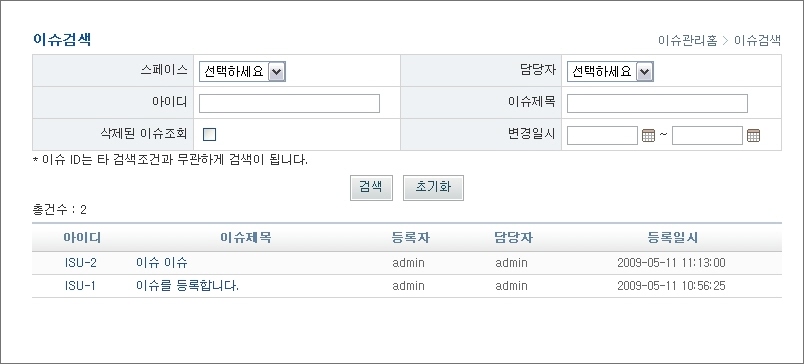Open the issue 이슈를 등록합니다.

click(x=188, y=286)
